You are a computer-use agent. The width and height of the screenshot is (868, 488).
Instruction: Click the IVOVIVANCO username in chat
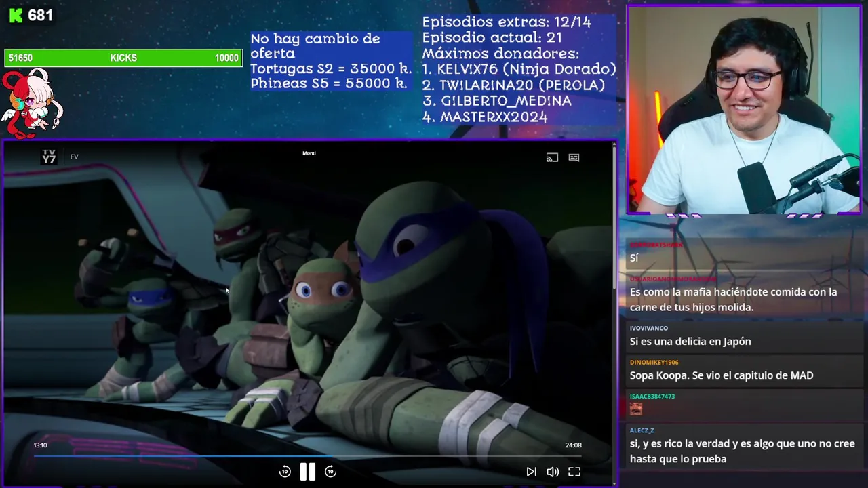(649, 328)
